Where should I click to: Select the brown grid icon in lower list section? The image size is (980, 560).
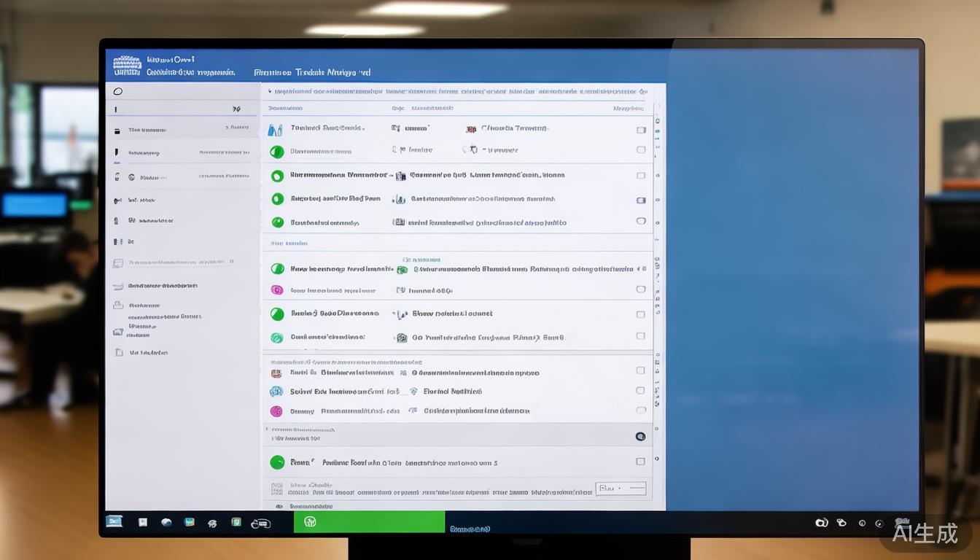(x=276, y=373)
